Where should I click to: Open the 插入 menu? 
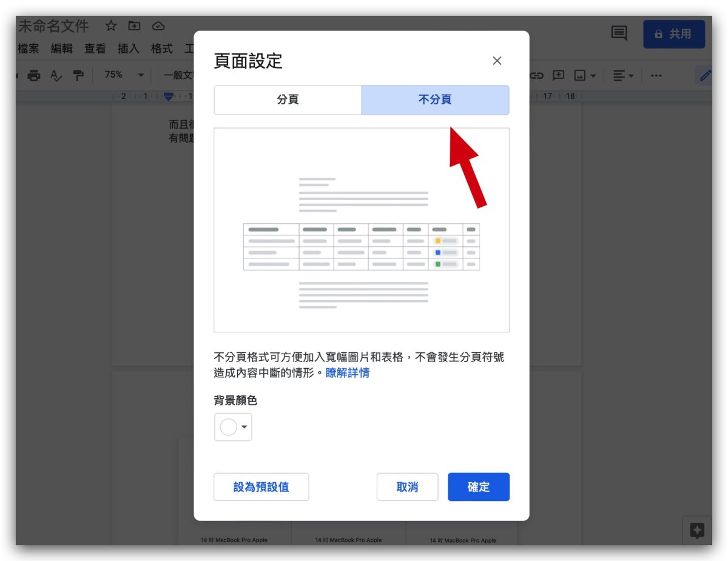pyautogui.click(x=128, y=49)
